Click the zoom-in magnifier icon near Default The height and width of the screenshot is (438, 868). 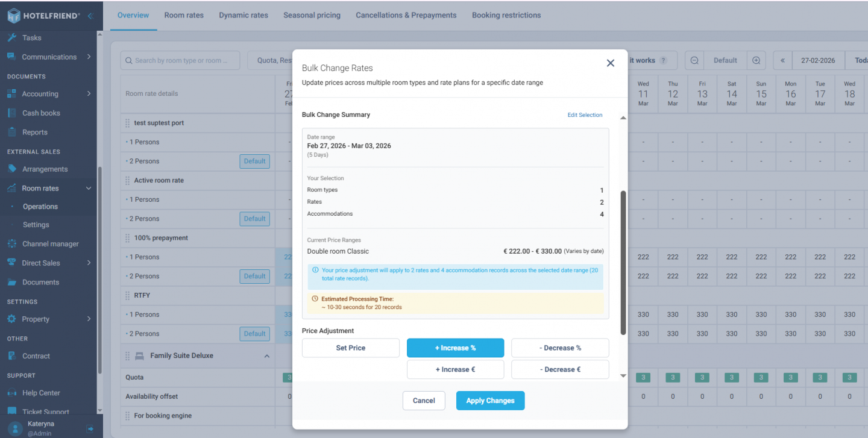coord(756,60)
